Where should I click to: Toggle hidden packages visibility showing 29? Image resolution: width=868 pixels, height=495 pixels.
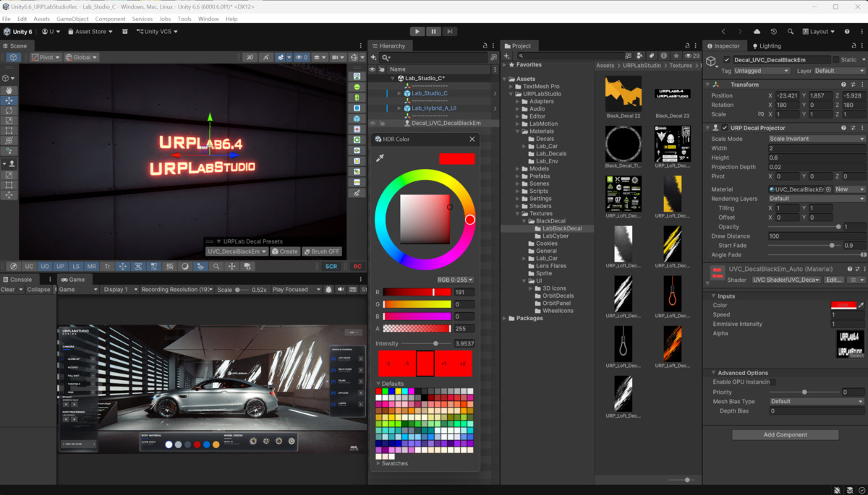[x=692, y=56]
